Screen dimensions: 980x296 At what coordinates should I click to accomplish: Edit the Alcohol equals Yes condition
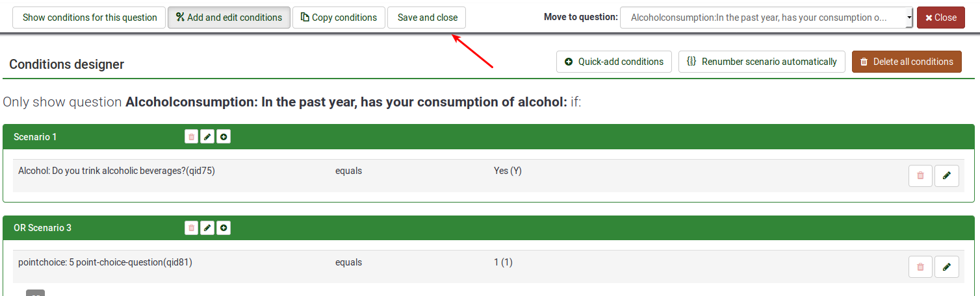(x=946, y=175)
